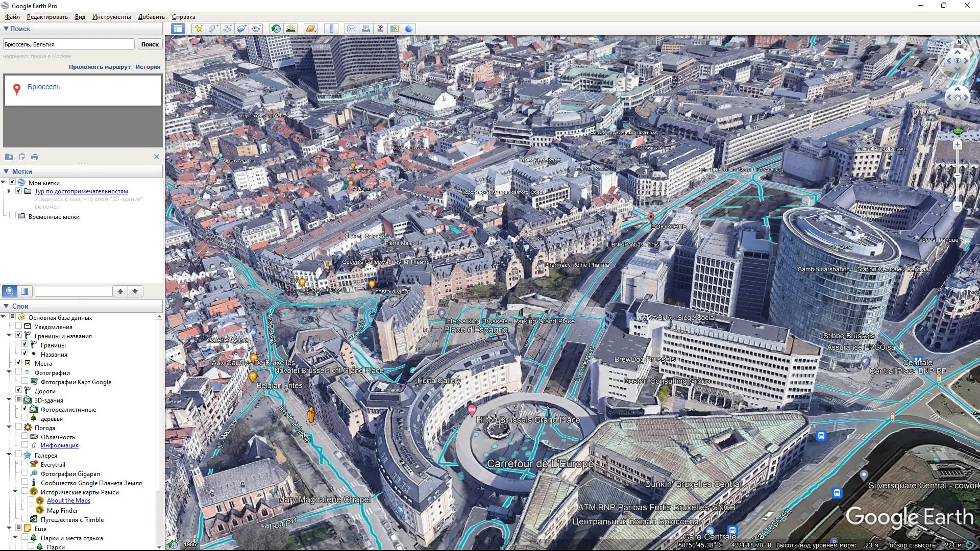Image resolution: width=980 pixels, height=551 pixels.
Task: Check the Временные метки checkbox
Action: click(x=12, y=216)
